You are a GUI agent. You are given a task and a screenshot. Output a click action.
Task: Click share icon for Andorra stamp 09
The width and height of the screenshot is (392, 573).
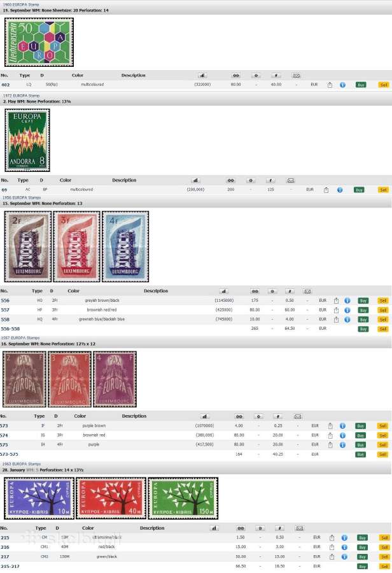pyautogui.click(x=326, y=190)
